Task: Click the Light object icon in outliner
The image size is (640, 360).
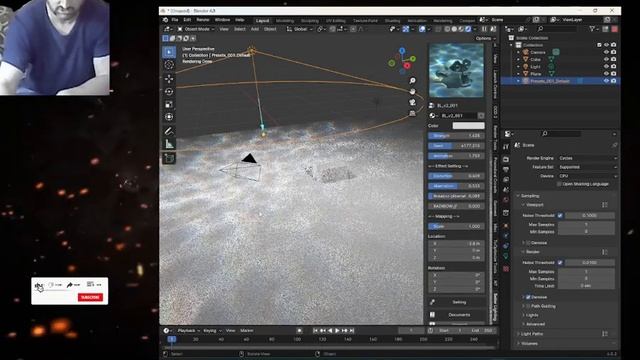Action: [x=526, y=67]
